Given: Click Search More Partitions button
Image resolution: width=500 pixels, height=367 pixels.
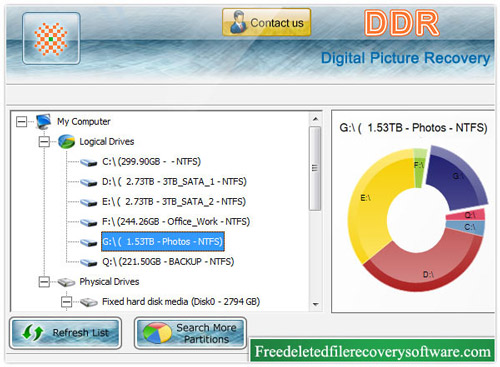Looking at the screenshot, I should point(190,333).
